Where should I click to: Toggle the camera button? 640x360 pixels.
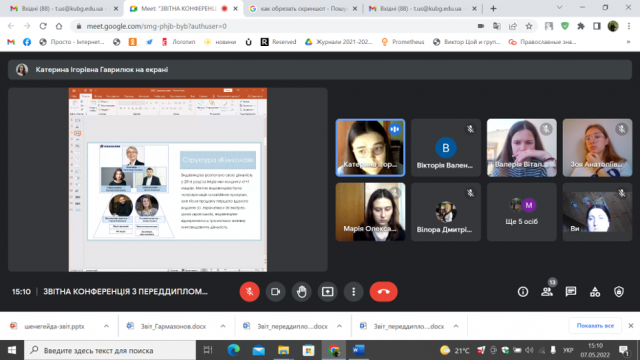tap(276, 291)
